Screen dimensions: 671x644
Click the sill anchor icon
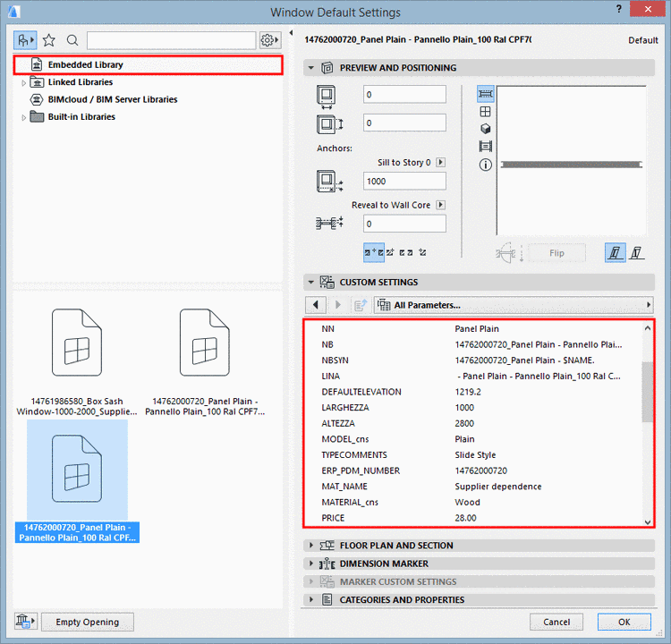(x=329, y=181)
